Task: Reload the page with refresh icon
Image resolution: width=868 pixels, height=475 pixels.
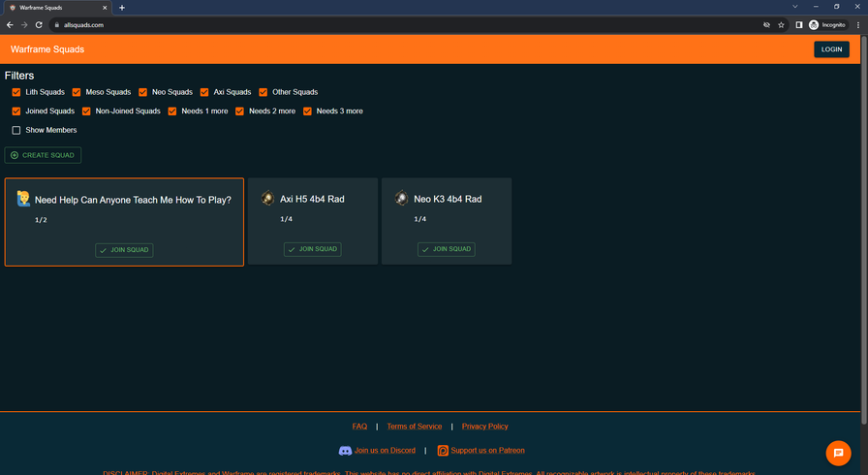Action: click(x=39, y=25)
